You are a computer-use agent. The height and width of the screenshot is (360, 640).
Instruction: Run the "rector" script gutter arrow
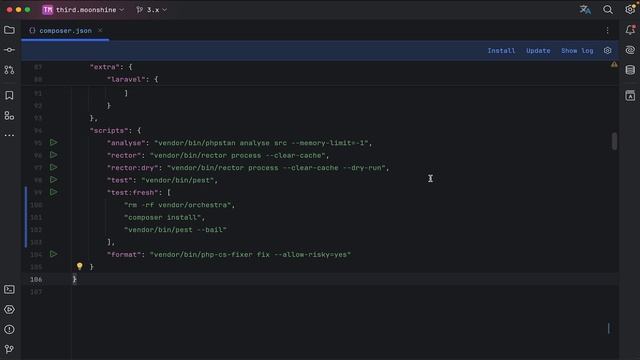click(x=53, y=155)
